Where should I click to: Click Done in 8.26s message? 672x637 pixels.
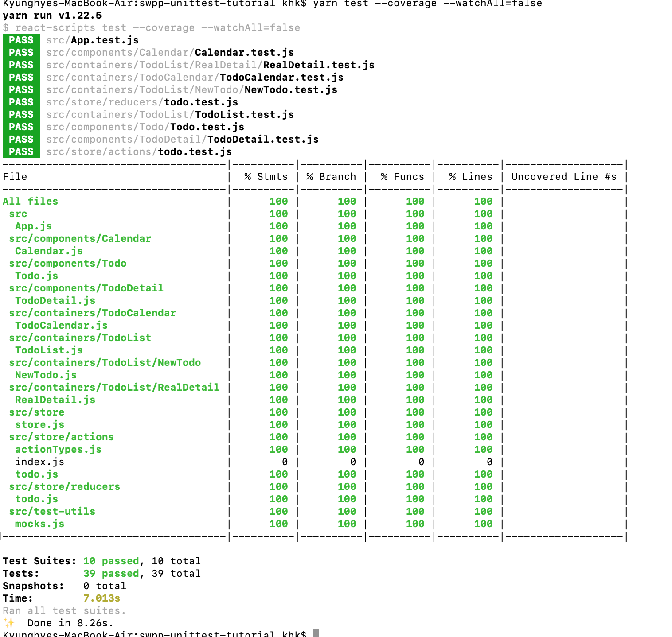pyautogui.click(x=71, y=623)
